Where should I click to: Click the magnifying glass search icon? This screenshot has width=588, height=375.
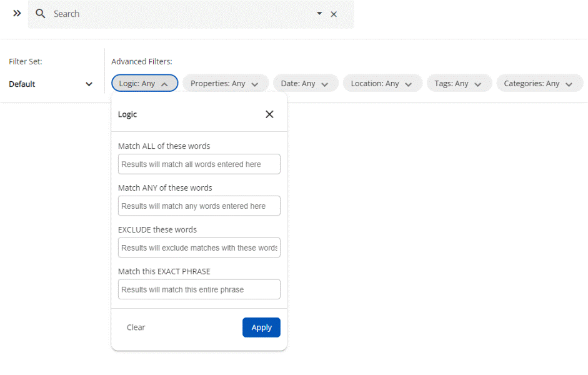coord(41,14)
